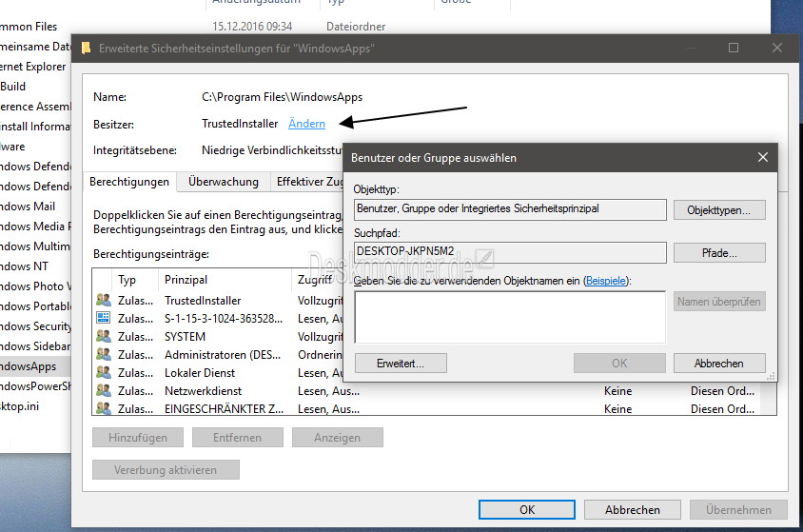Select the S-1-15-3-1024-363528... permission entry

click(x=218, y=319)
